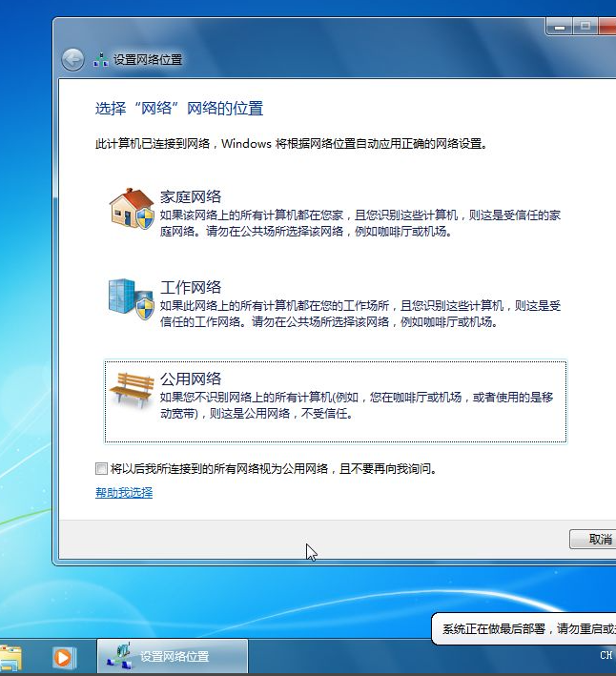Tick the checkbox 将以后我所连接到的所有网络视为公用网络

[x=101, y=468]
